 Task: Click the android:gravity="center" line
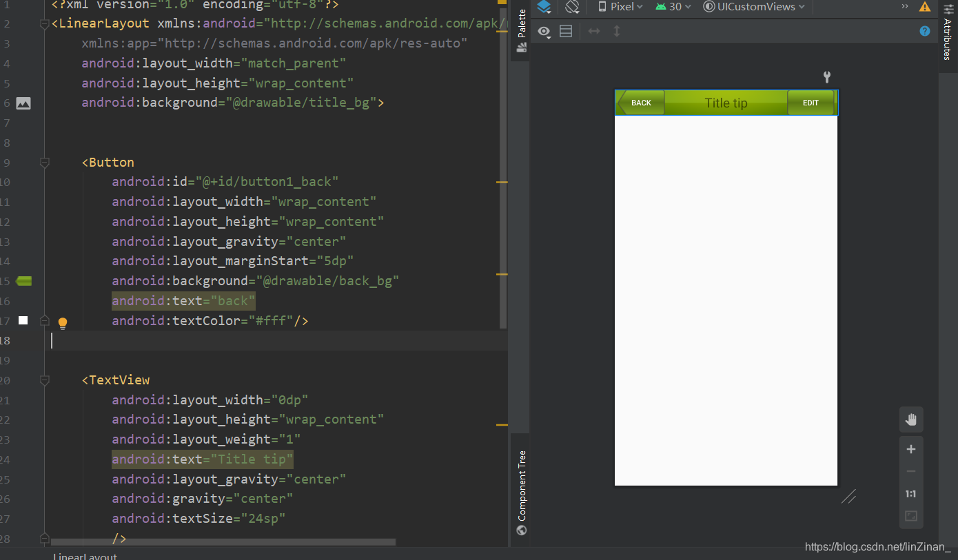[202, 499]
